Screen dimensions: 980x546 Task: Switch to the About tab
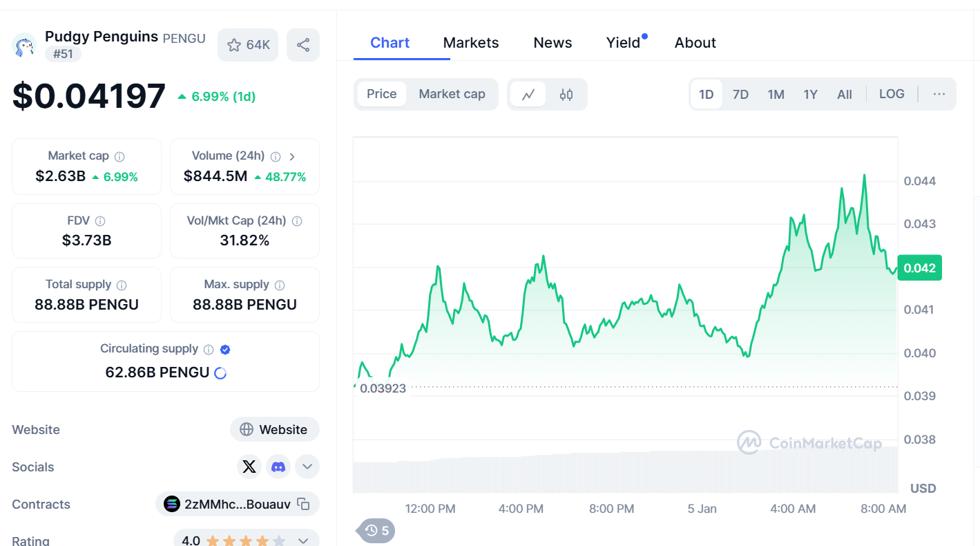coord(695,43)
